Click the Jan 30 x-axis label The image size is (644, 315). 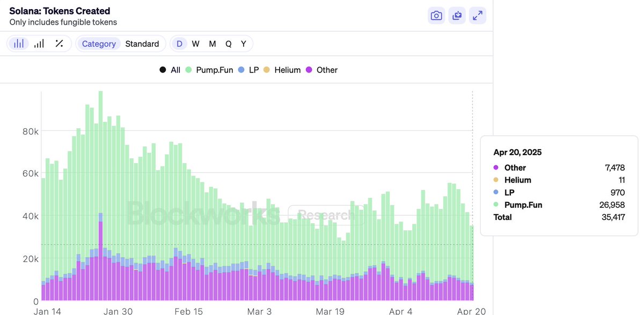[x=119, y=311]
